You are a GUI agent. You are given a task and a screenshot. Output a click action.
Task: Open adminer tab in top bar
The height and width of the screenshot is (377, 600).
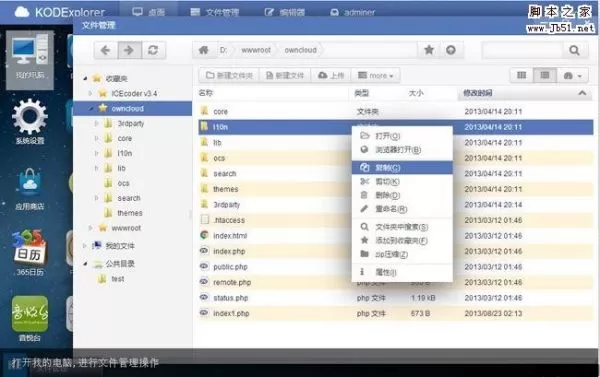(x=352, y=12)
